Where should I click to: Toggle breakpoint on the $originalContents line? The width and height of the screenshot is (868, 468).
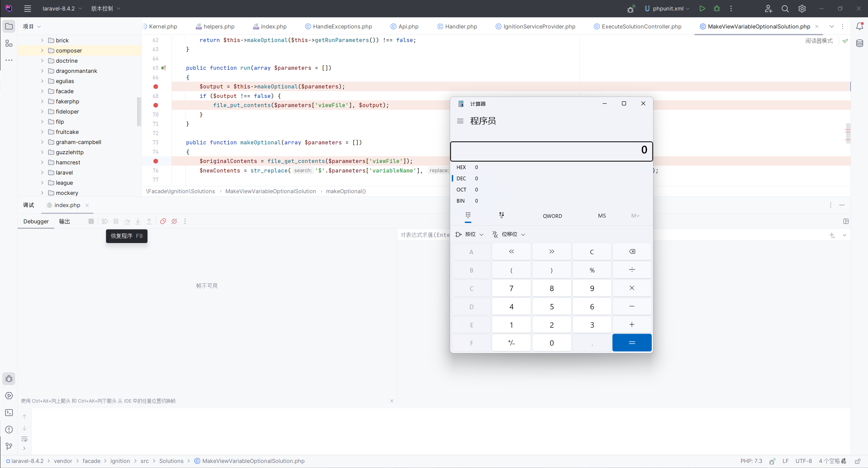(x=156, y=161)
